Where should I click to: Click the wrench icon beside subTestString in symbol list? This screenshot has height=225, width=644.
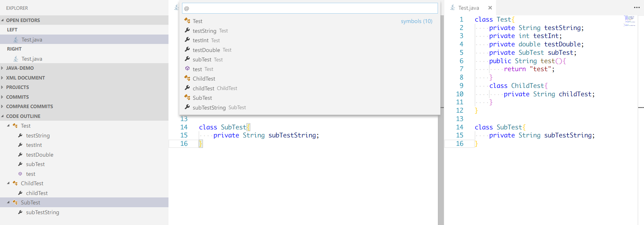[187, 107]
